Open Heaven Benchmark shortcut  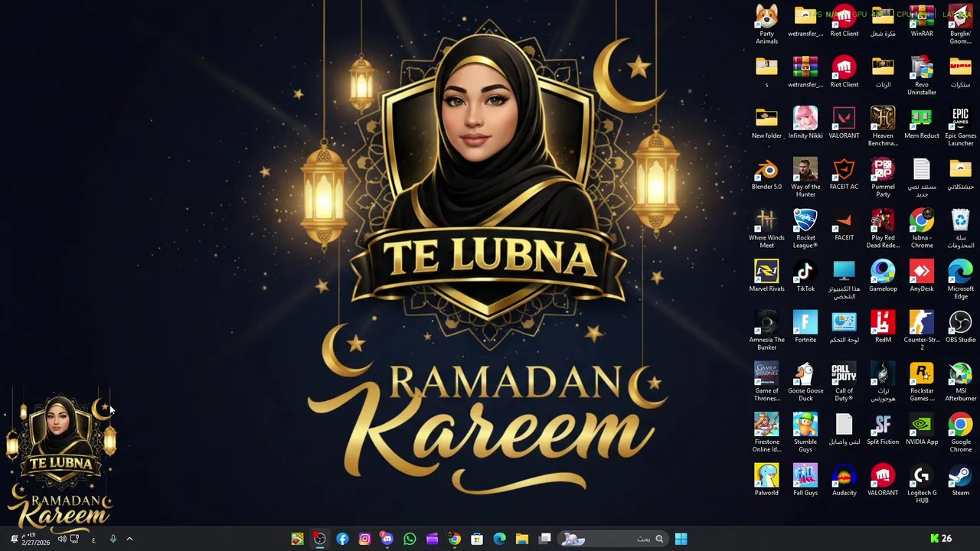(x=883, y=127)
